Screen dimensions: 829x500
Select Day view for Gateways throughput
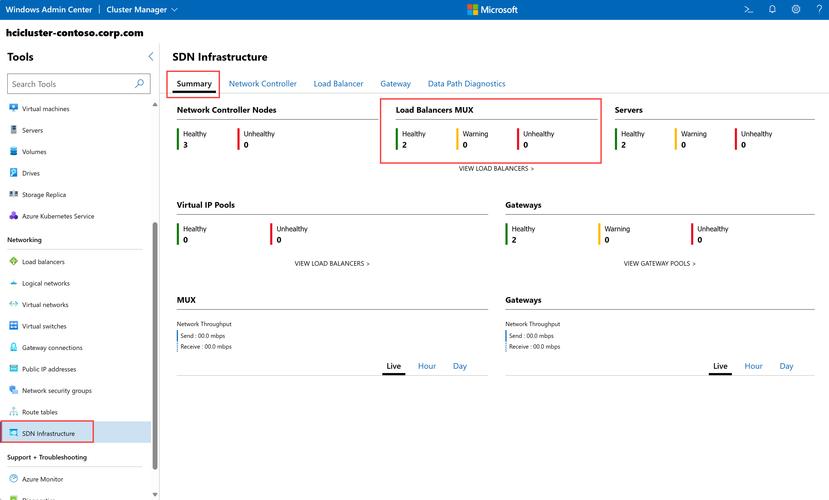[786, 366]
